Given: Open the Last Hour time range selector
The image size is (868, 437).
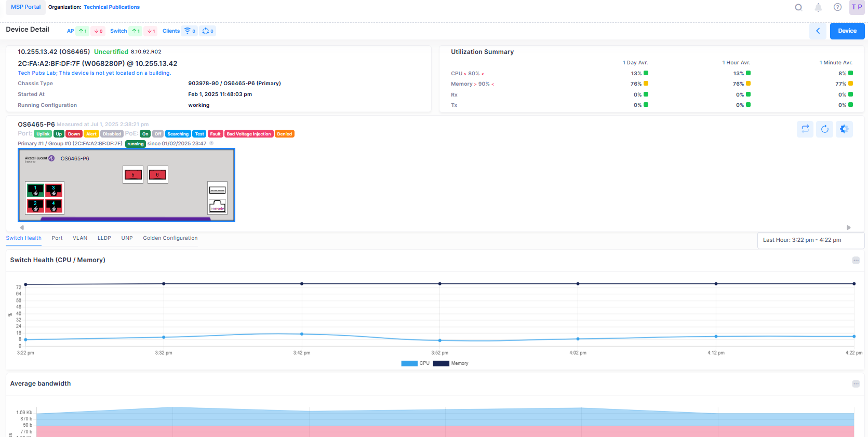Looking at the screenshot, I should tap(810, 240).
